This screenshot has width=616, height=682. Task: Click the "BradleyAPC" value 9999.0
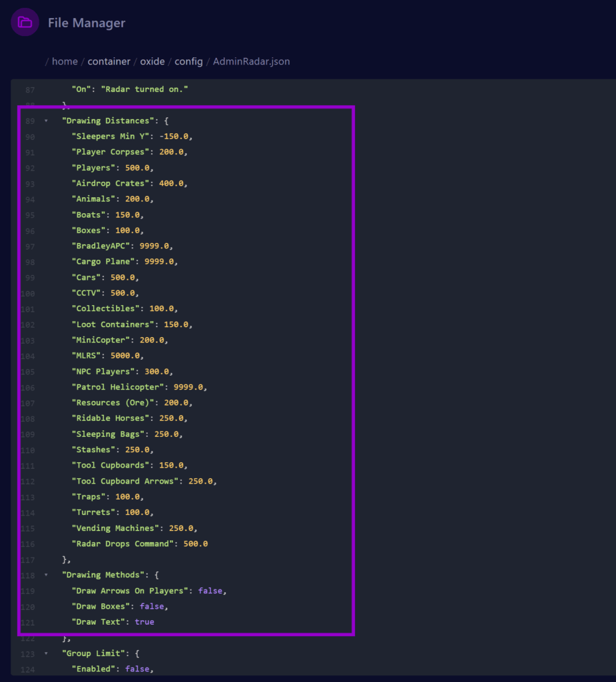pos(154,246)
